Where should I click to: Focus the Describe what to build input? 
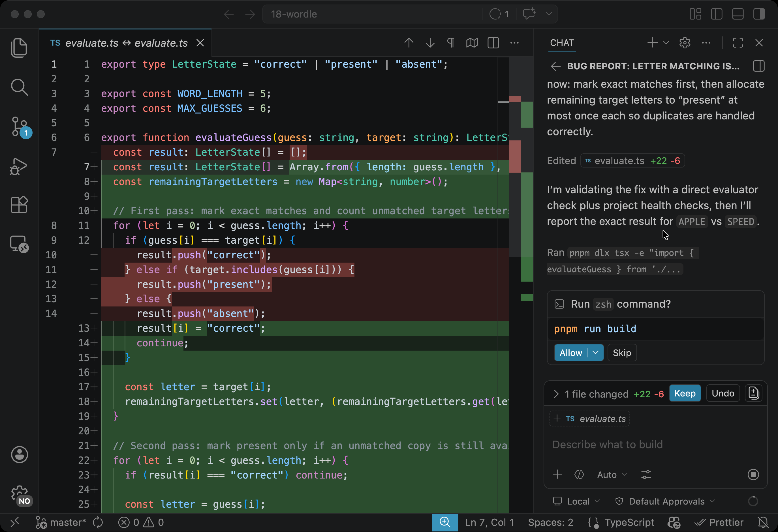point(655,445)
